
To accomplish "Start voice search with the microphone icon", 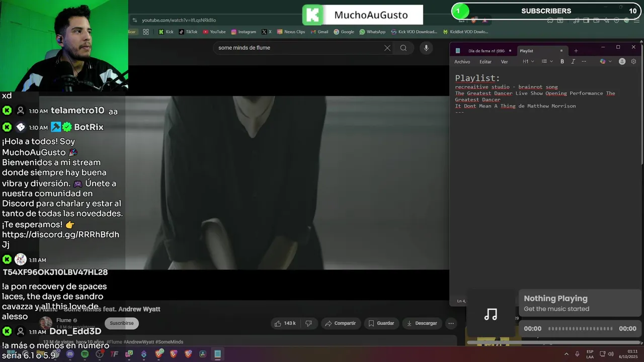I will [426, 48].
